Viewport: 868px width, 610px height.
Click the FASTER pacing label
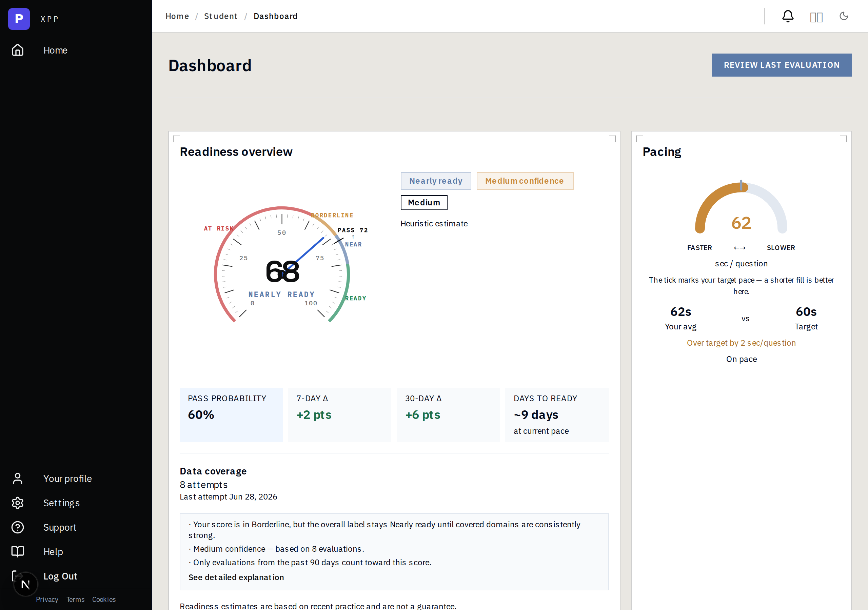click(699, 248)
